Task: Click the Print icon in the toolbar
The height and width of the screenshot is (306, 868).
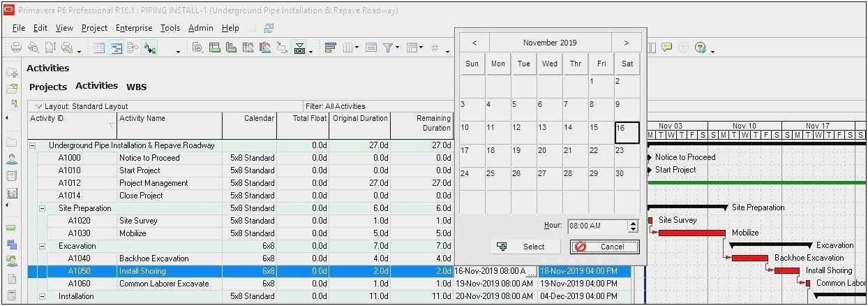Action: 16,48
